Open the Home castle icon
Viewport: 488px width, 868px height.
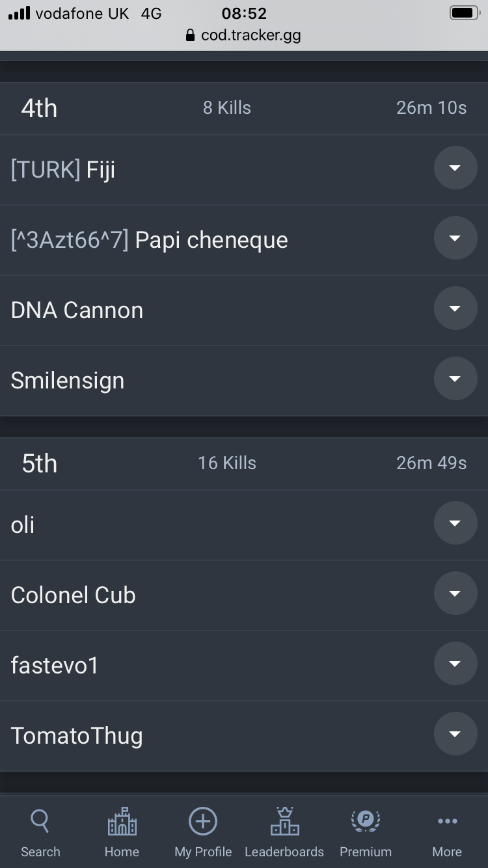(122, 822)
